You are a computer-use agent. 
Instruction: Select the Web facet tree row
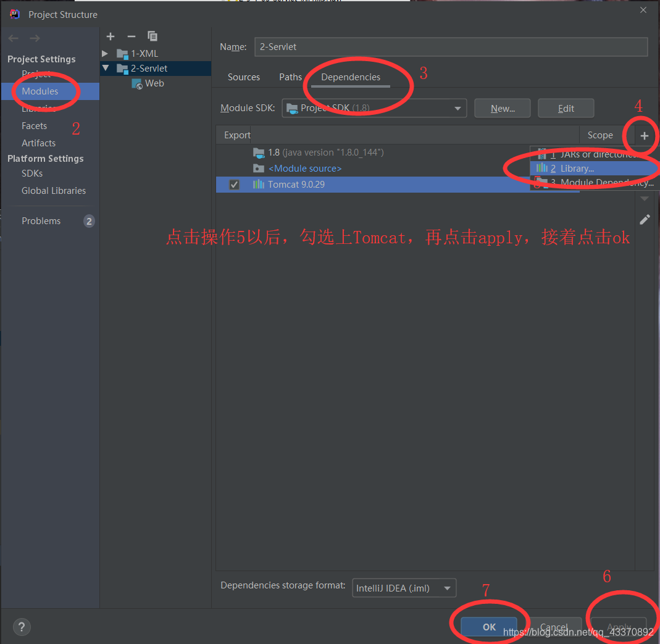tap(156, 83)
